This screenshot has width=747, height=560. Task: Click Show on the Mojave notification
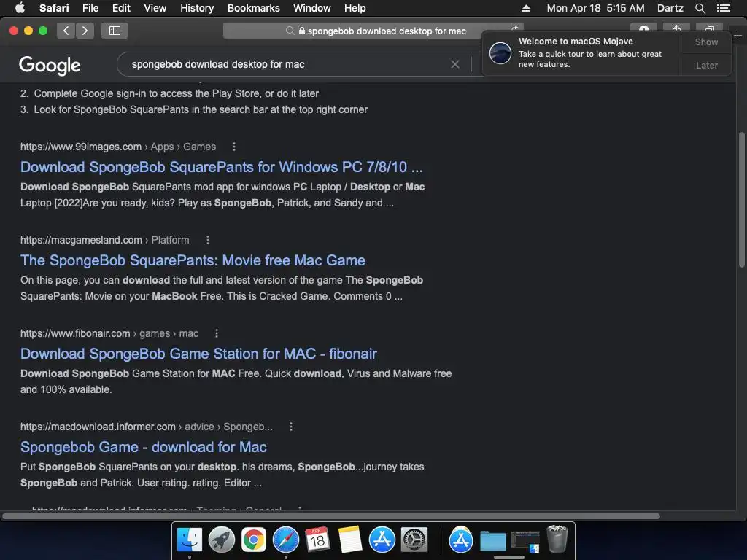[x=706, y=42]
